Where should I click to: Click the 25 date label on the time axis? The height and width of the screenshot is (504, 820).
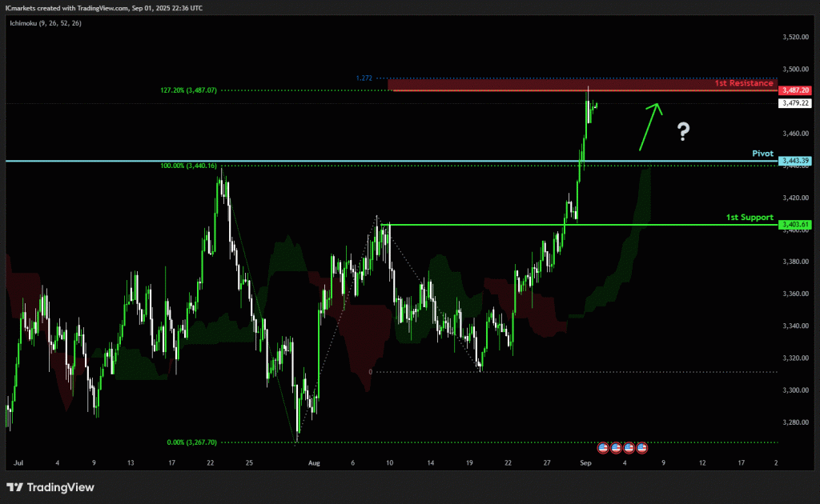click(x=250, y=462)
